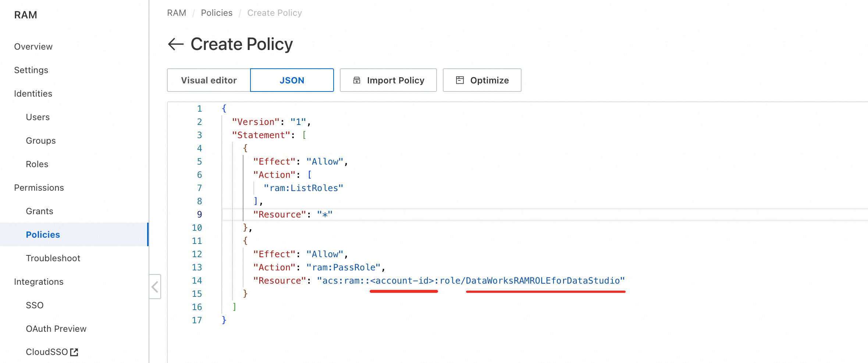
Task: Collapse the sidebar with the chevron handle
Action: 155,287
